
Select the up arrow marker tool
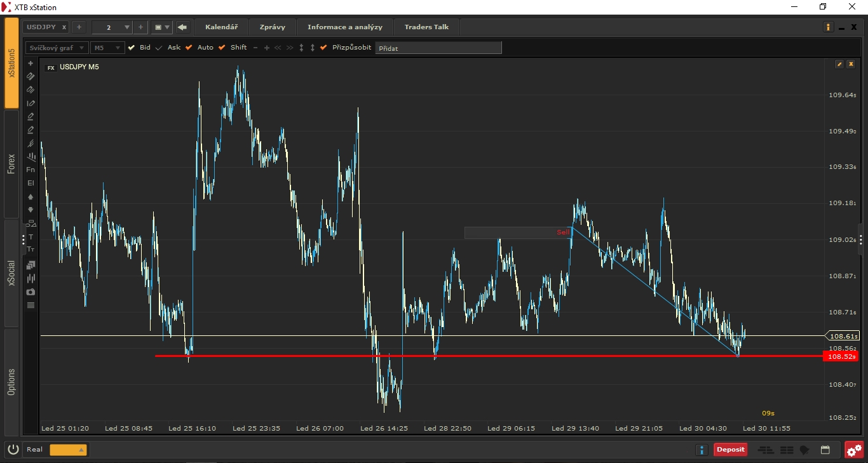[x=31, y=197]
